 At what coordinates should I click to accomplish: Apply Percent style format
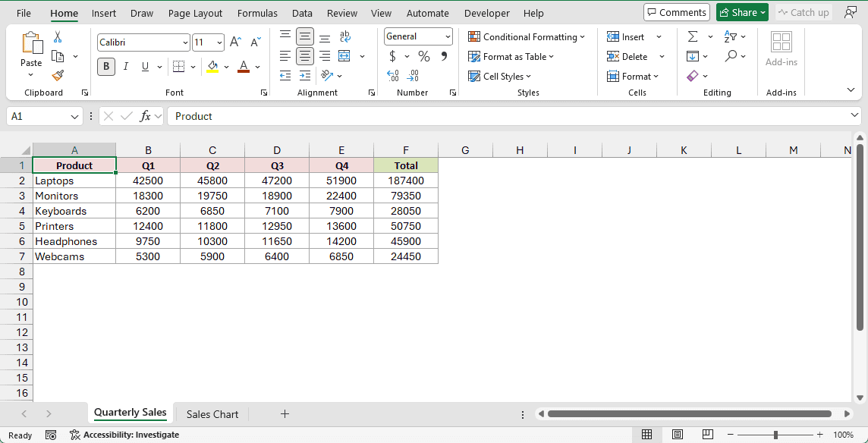point(424,56)
